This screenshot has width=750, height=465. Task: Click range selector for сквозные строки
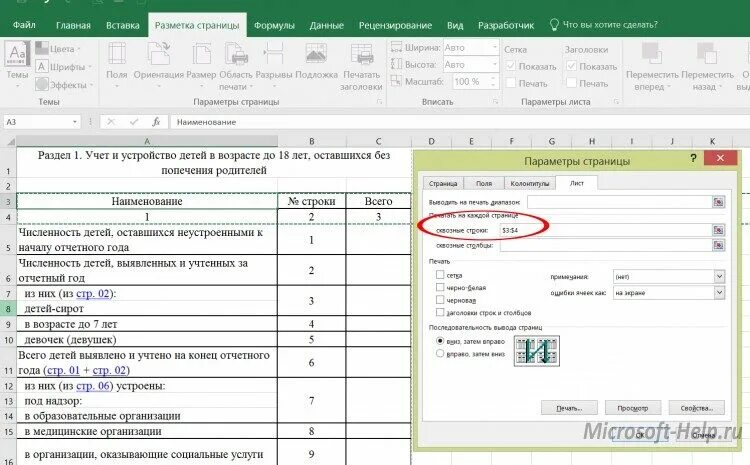718,230
